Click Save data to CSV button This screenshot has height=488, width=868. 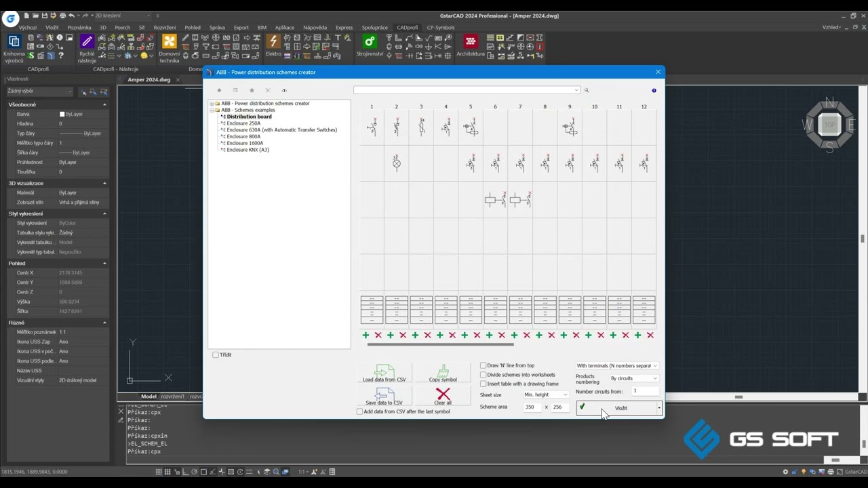[384, 396]
